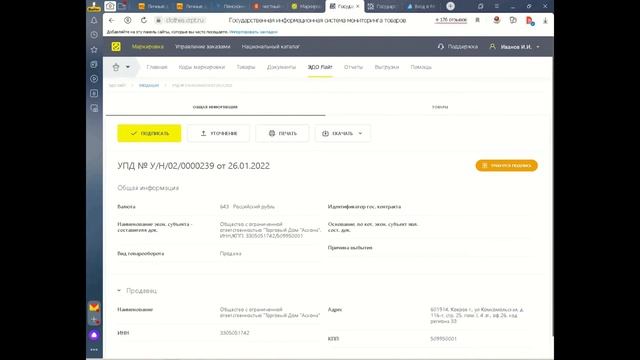This screenshot has width=640, height=360.
Task: Click the Маркировка header link
Action: [148, 47]
